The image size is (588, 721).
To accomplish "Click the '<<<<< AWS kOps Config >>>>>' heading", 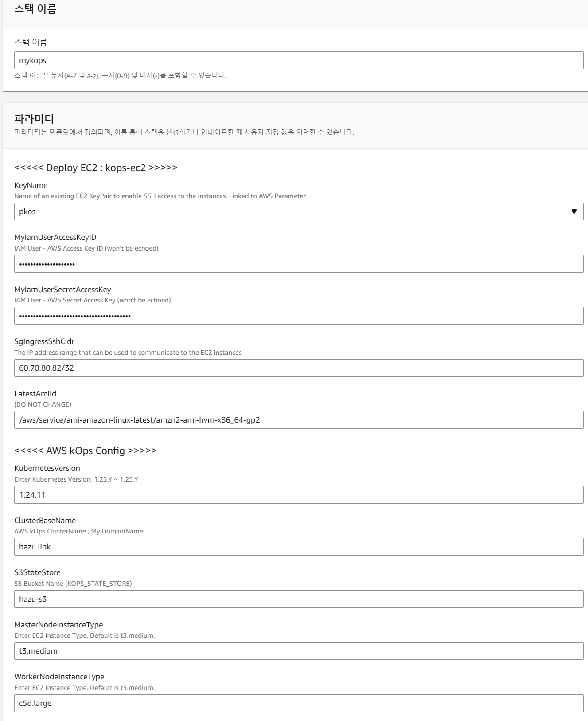I will point(86,451).
